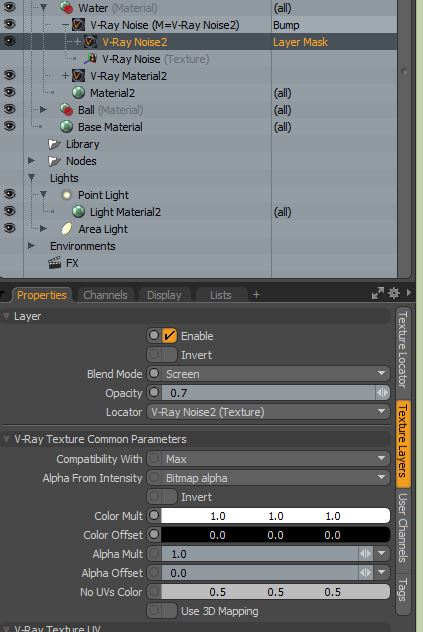Select the FX clapperboard icon
423x632 pixels.
click(x=54, y=263)
